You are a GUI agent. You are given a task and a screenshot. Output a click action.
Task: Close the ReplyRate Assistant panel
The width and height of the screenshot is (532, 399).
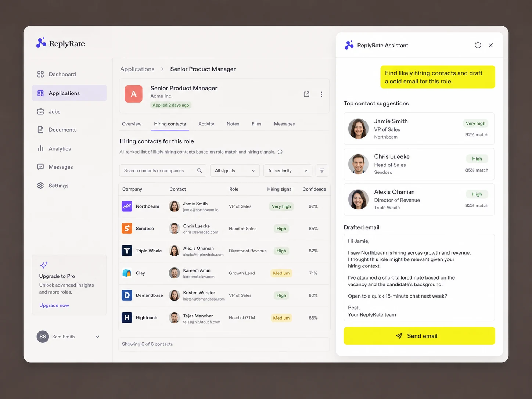[x=491, y=45]
